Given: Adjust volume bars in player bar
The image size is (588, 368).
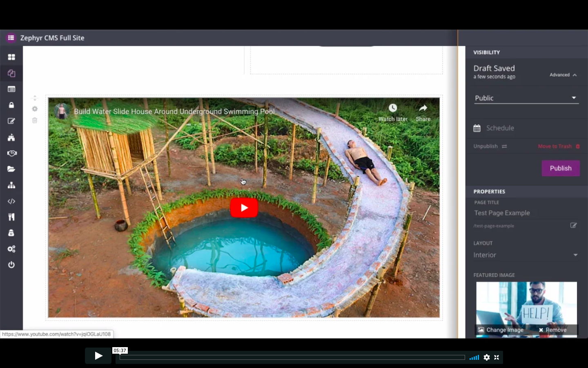Looking at the screenshot, I should 474,357.
